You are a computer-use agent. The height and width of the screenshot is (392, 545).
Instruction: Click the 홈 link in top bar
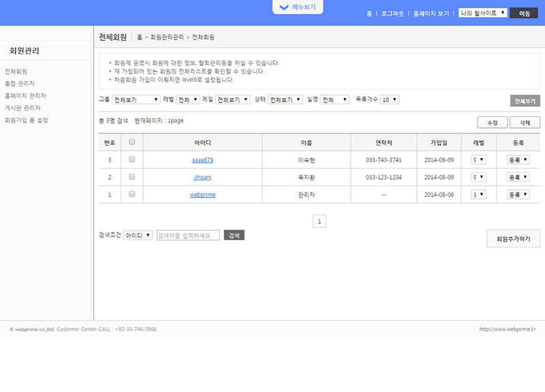click(369, 14)
